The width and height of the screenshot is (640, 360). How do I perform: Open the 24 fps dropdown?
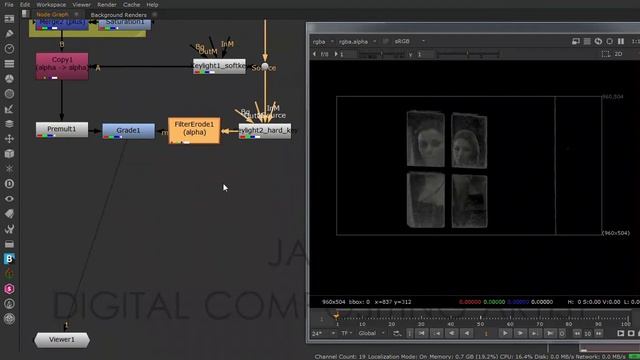[x=324, y=333]
